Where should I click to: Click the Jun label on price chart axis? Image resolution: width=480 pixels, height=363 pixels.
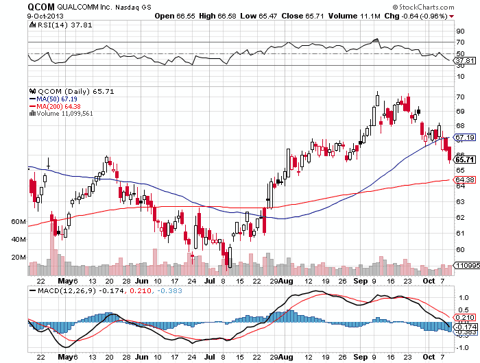pyautogui.click(x=142, y=281)
